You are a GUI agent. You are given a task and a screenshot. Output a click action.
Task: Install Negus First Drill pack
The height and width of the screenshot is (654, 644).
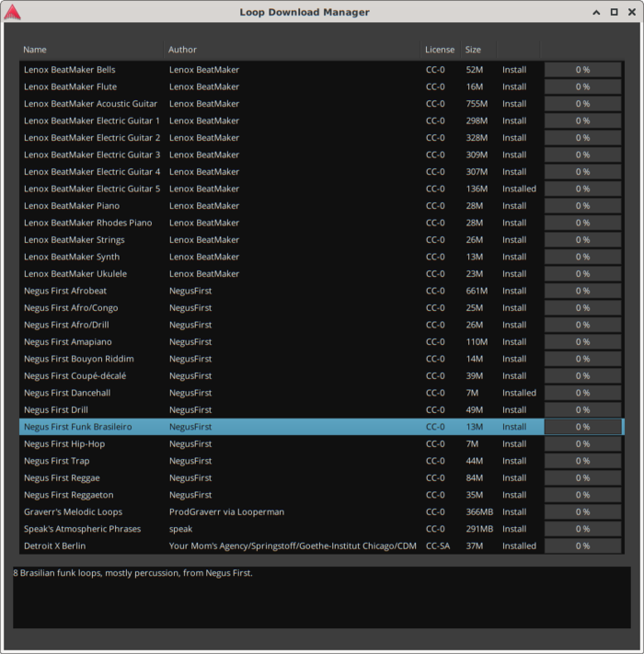pos(514,410)
